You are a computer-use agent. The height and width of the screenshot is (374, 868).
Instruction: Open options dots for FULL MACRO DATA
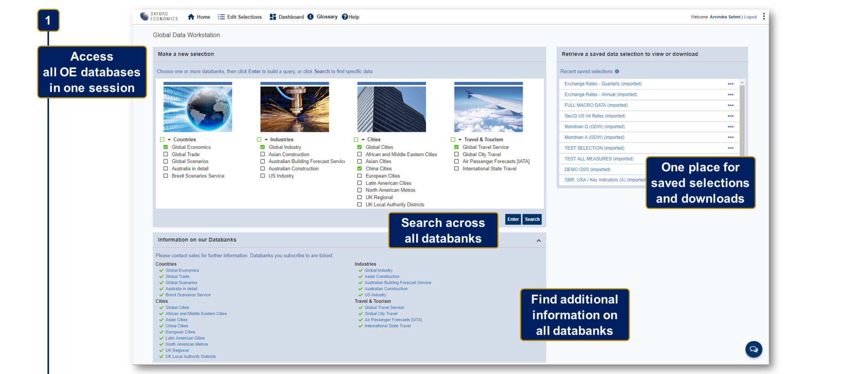coord(731,105)
